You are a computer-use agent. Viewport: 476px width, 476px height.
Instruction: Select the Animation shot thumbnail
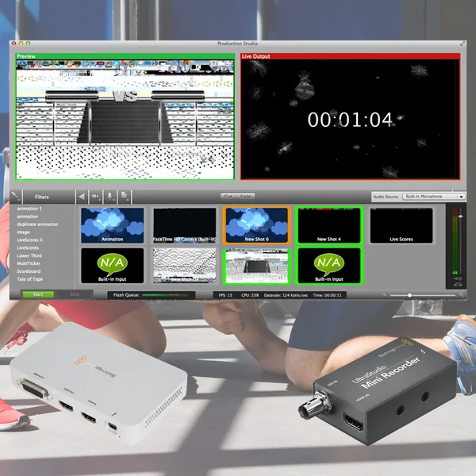[x=113, y=225]
